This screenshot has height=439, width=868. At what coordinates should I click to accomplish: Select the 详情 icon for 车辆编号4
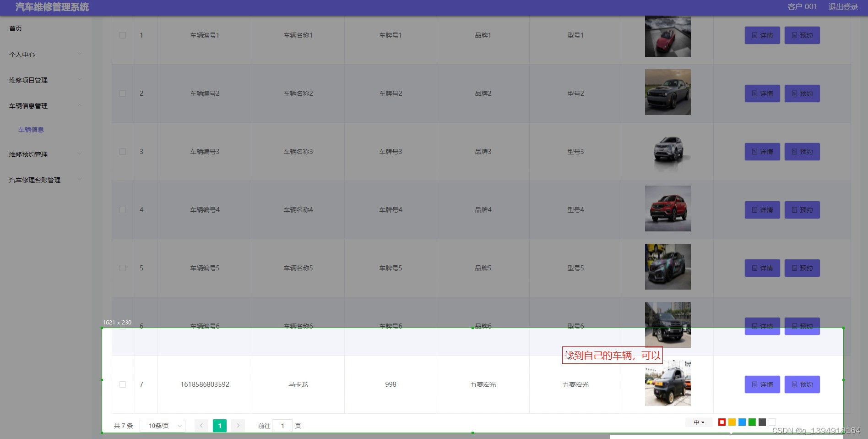click(761, 209)
